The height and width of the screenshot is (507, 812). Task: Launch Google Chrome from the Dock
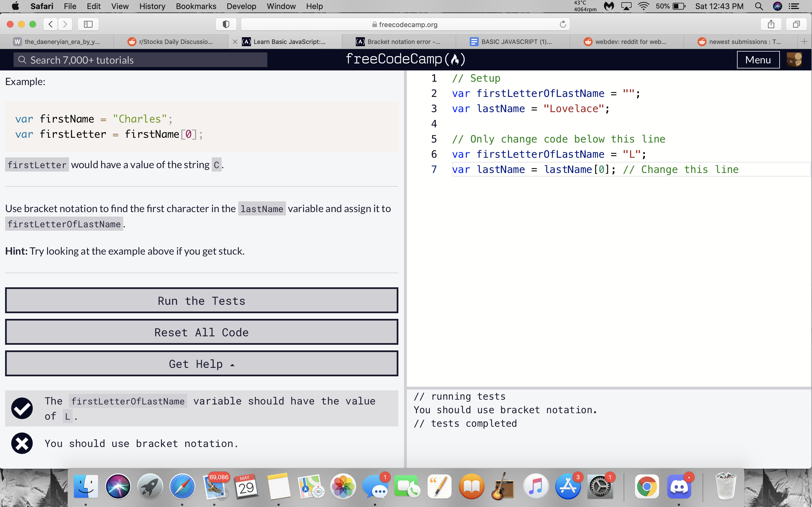point(648,486)
